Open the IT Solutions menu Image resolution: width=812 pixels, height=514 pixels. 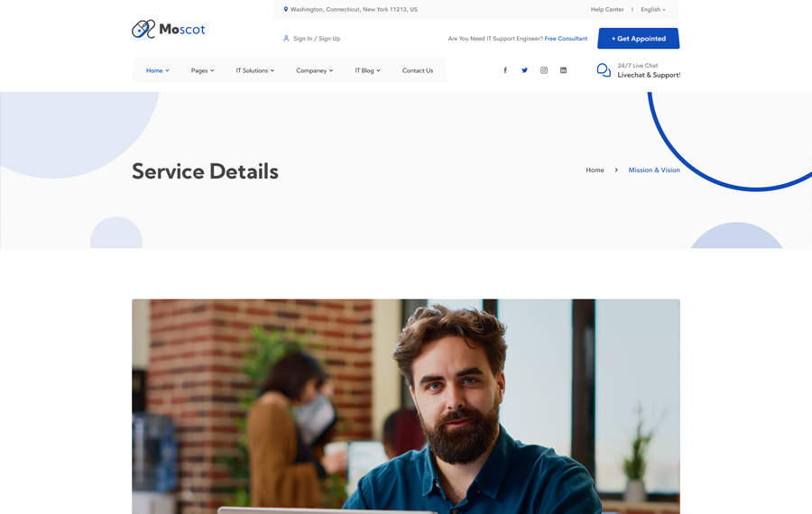click(x=254, y=70)
